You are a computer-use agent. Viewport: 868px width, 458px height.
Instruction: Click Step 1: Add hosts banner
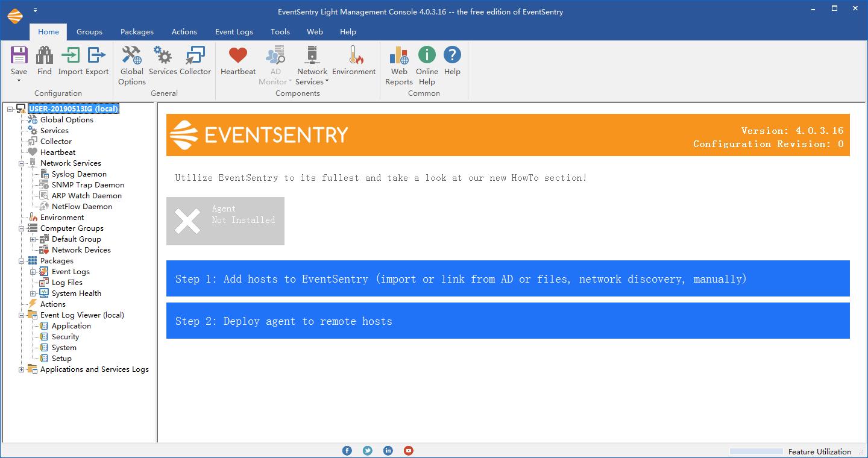(x=508, y=278)
